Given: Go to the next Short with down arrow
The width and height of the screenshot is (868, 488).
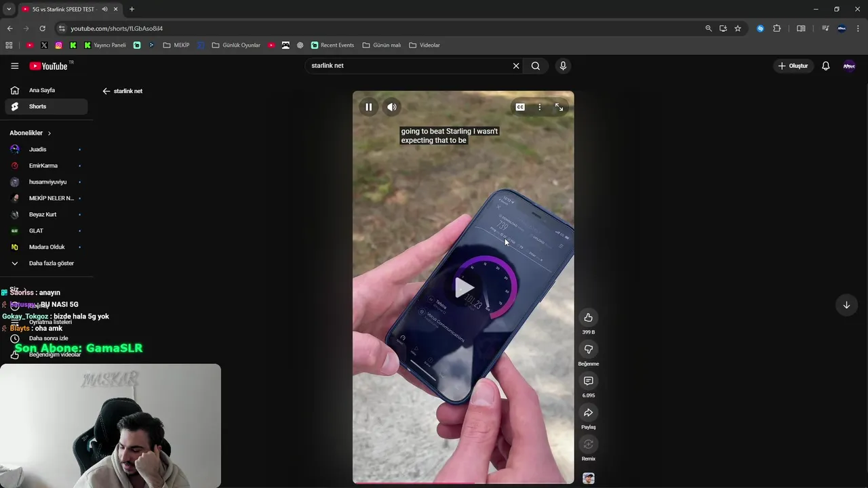Looking at the screenshot, I should pyautogui.click(x=846, y=305).
